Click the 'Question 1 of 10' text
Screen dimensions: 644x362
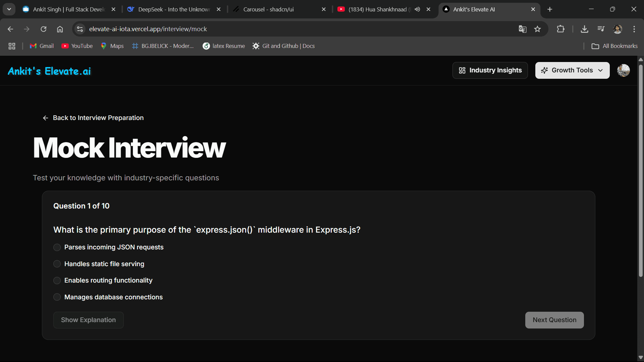82,206
